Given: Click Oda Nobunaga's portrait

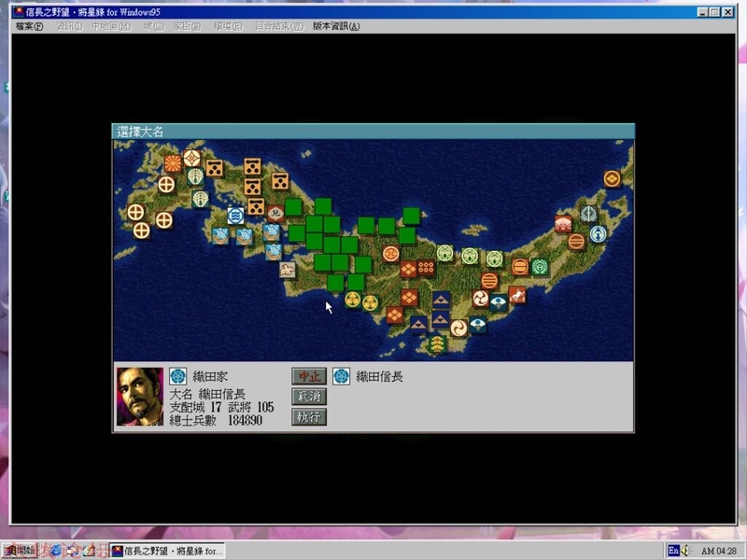Looking at the screenshot, I should pyautogui.click(x=140, y=397).
